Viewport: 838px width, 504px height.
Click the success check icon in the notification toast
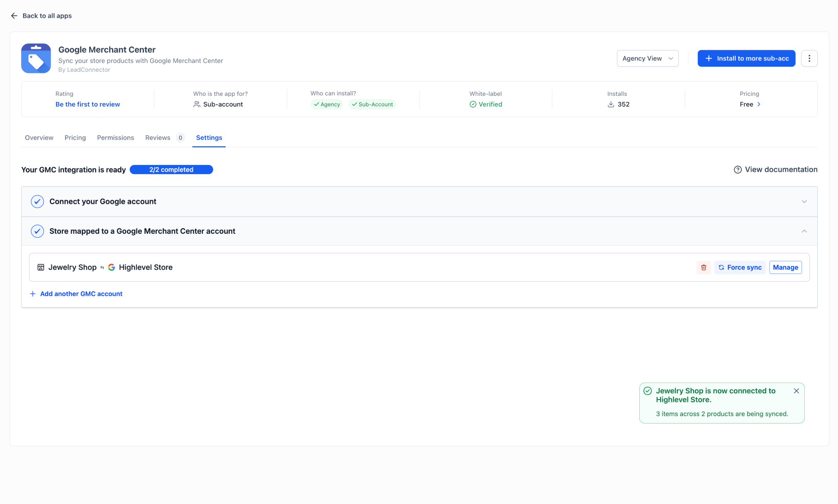(x=648, y=391)
